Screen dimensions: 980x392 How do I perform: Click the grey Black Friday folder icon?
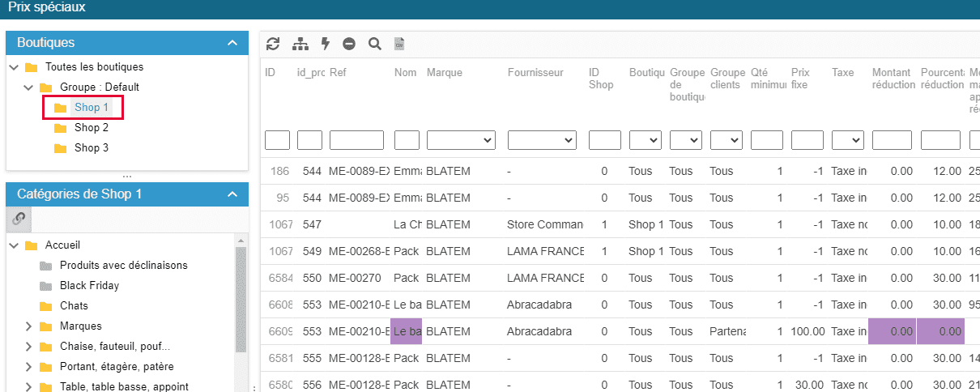click(46, 285)
